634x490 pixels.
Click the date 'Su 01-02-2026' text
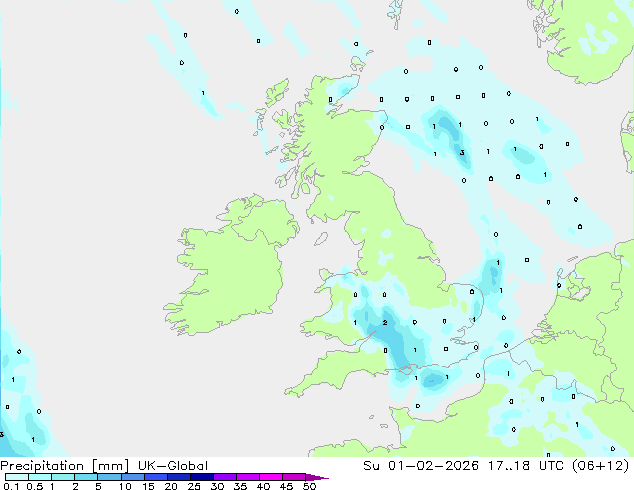(421, 466)
